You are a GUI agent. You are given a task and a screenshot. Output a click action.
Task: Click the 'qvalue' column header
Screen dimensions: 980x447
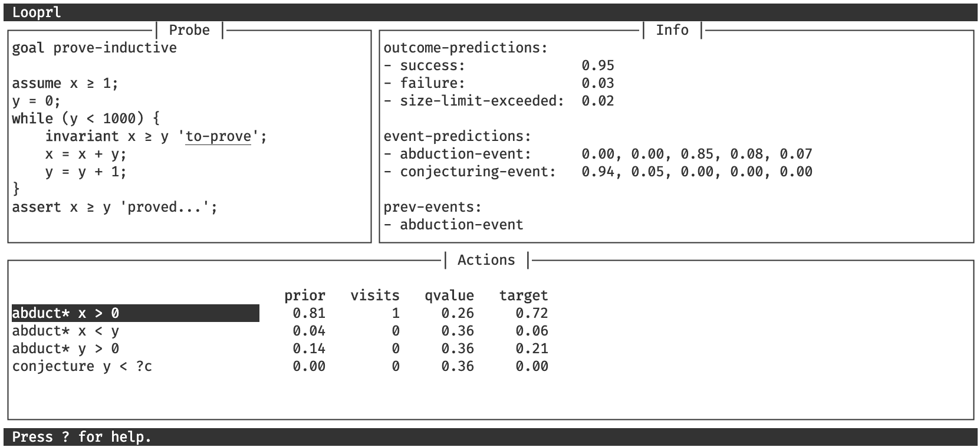(x=449, y=295)
